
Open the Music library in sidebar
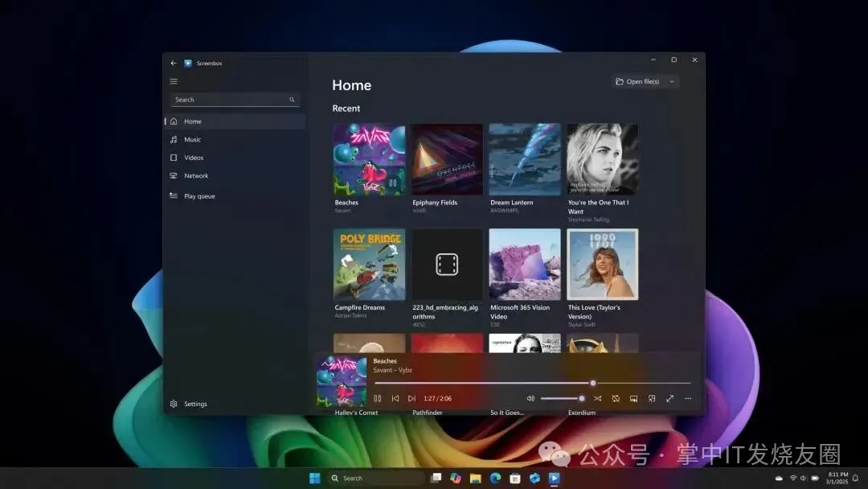pos(235,140)
